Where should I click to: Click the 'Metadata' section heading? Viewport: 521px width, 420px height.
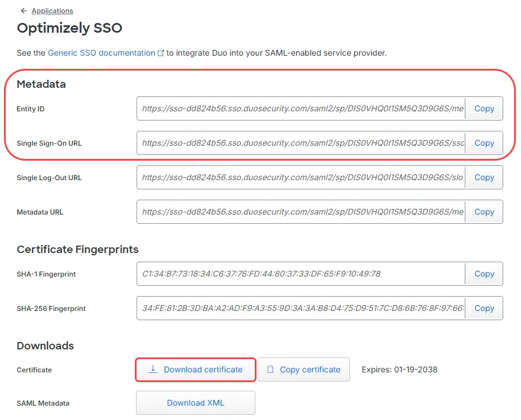(41, 84)
